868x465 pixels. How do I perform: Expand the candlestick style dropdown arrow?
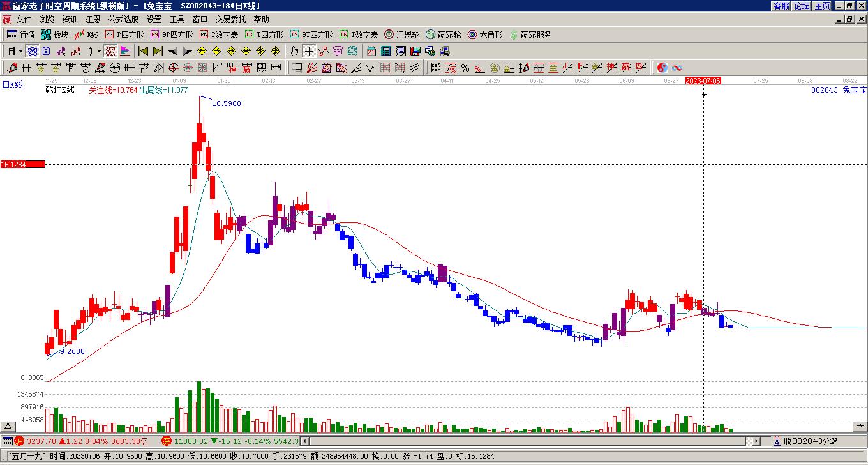tap(98, 51)
